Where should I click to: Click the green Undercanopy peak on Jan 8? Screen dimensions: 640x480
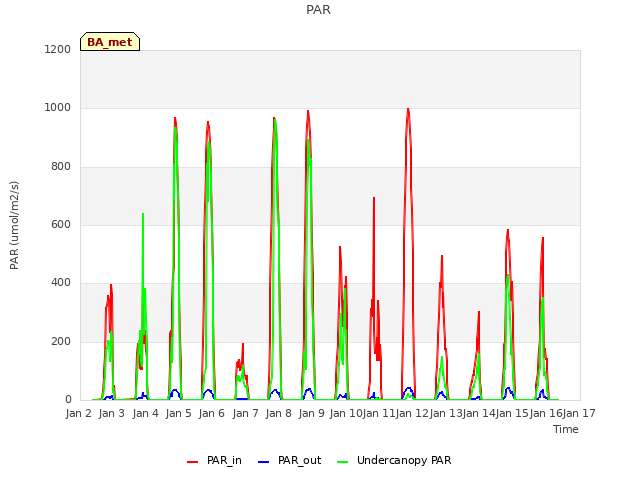(x=276, y=120)
